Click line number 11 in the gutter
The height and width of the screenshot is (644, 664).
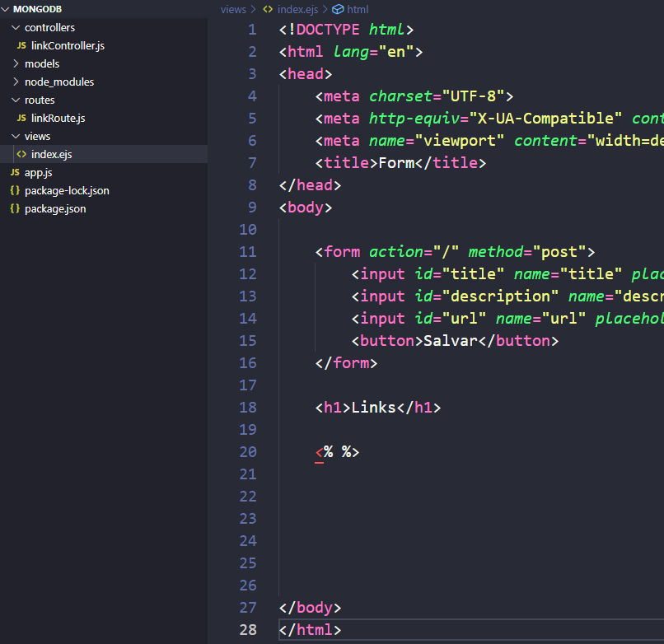point(248,252)
